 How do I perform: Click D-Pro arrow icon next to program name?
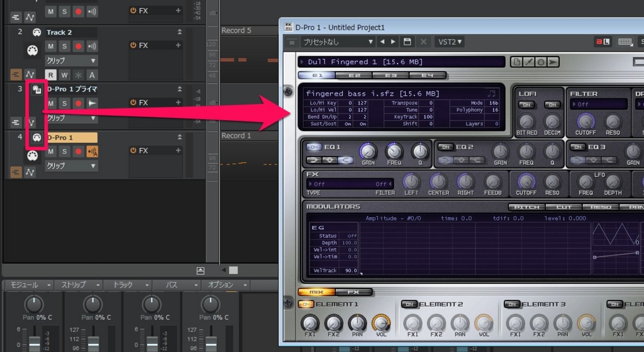tap(553, 62)
